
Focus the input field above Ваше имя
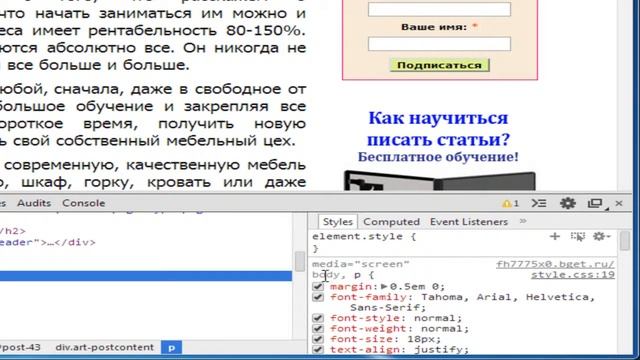pos(439,9)
